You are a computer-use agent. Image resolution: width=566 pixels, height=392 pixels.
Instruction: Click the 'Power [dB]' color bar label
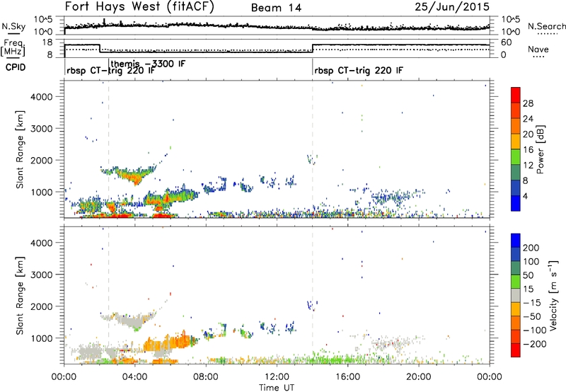coord(540,149)
